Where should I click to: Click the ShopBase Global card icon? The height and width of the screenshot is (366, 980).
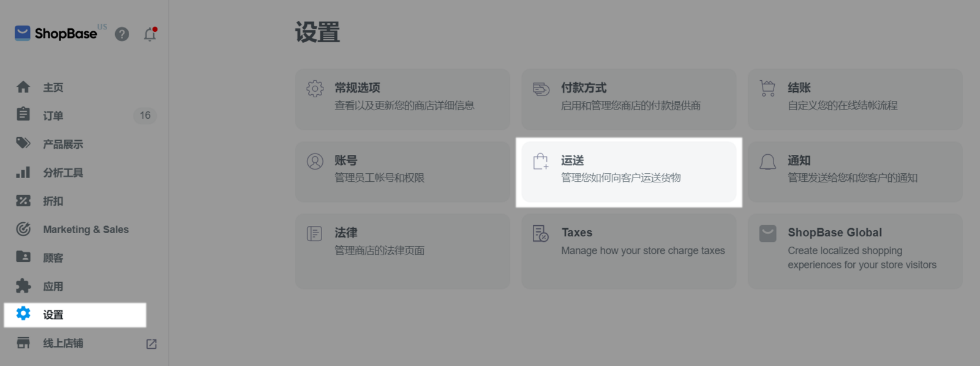[767, 234]
